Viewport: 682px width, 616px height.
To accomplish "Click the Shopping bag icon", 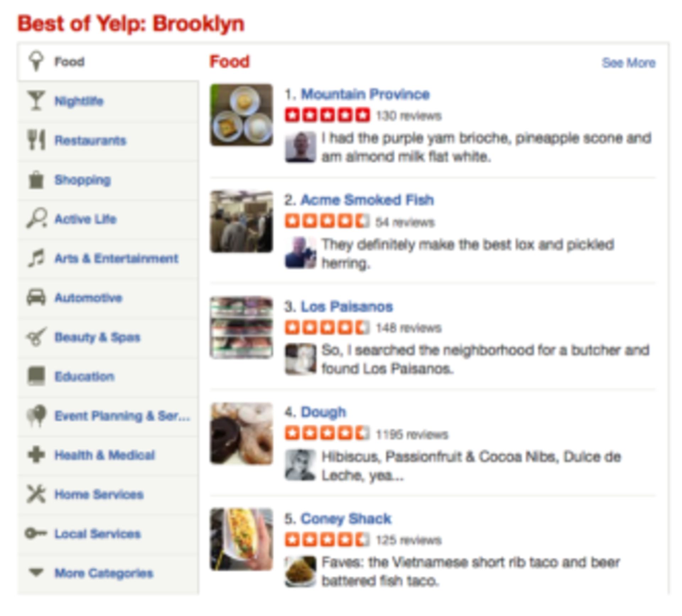I will click(x=36, y=180).
